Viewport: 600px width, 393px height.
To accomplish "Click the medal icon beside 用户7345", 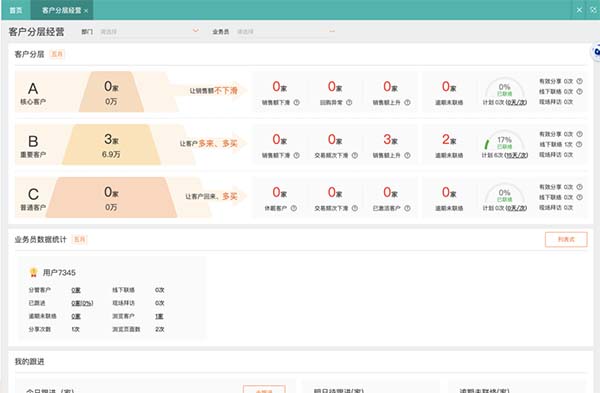I will click(x=33, y=272).
